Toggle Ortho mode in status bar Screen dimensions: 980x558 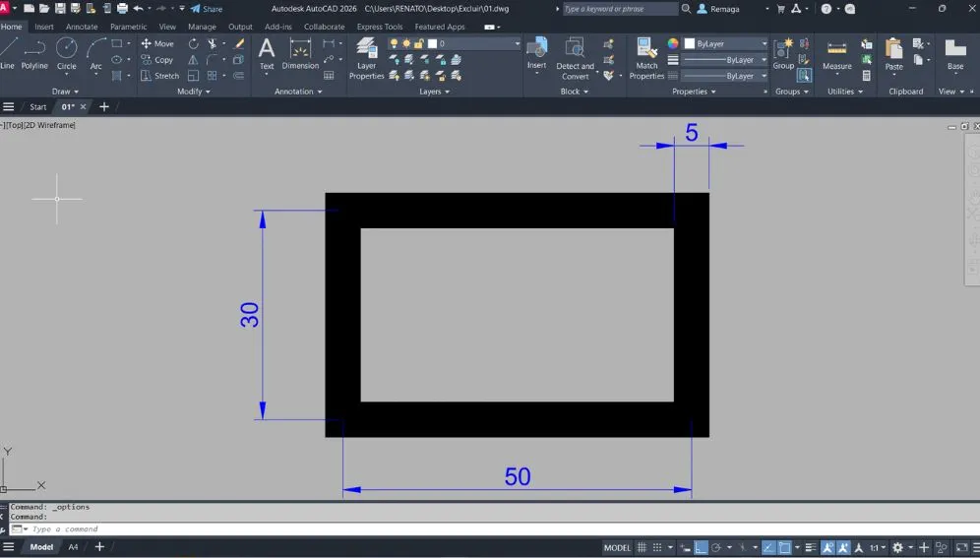click(x=701, y=547)
